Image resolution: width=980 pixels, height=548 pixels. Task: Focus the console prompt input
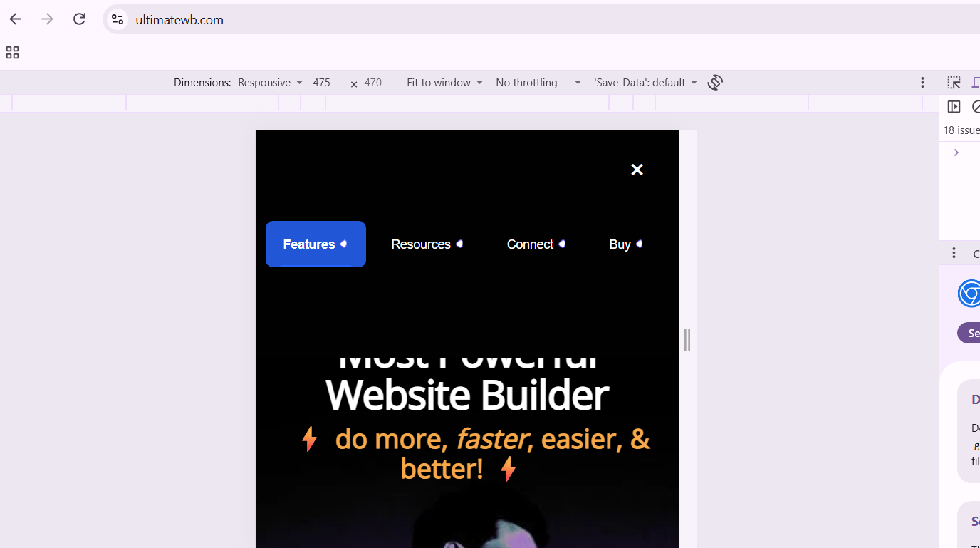(x=971, y=152)
